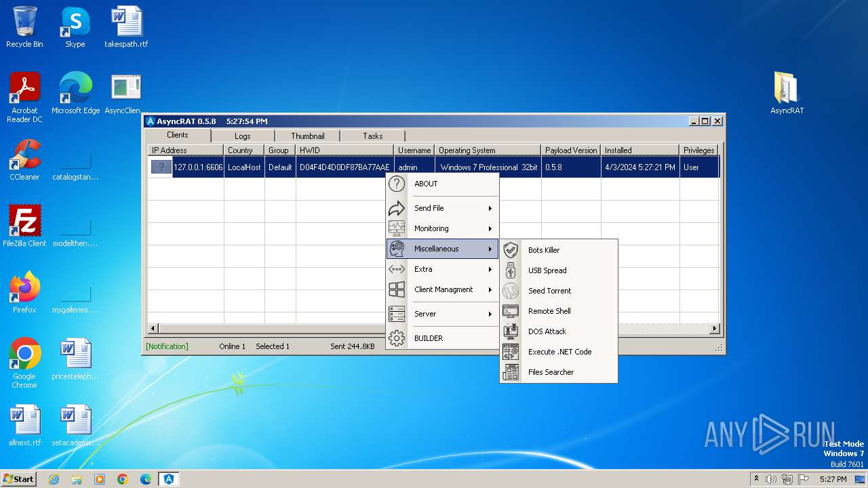Open the Windows Start button
Screen dimensions: 868x488
pos(19,479)
